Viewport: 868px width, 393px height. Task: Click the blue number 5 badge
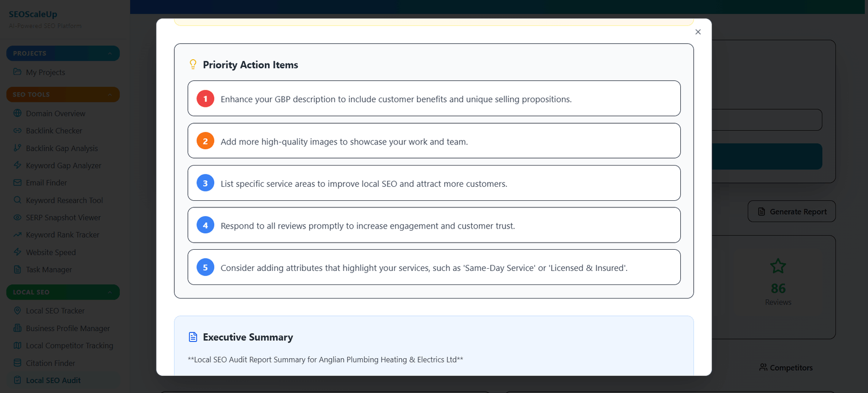pos(205,267)
